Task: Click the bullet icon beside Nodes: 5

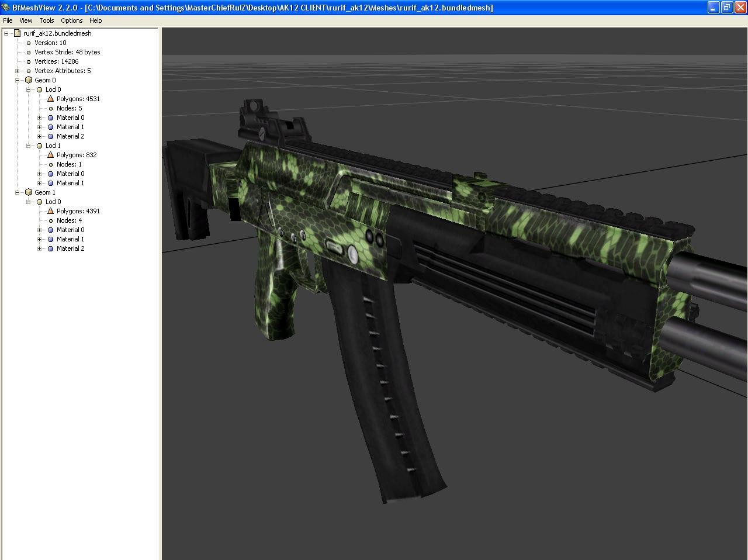Action: tap(50, 108)
